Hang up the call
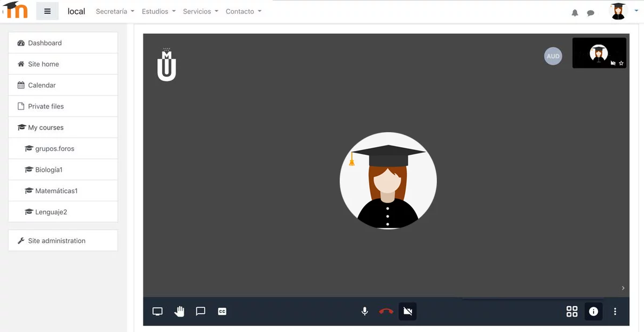 386,312
